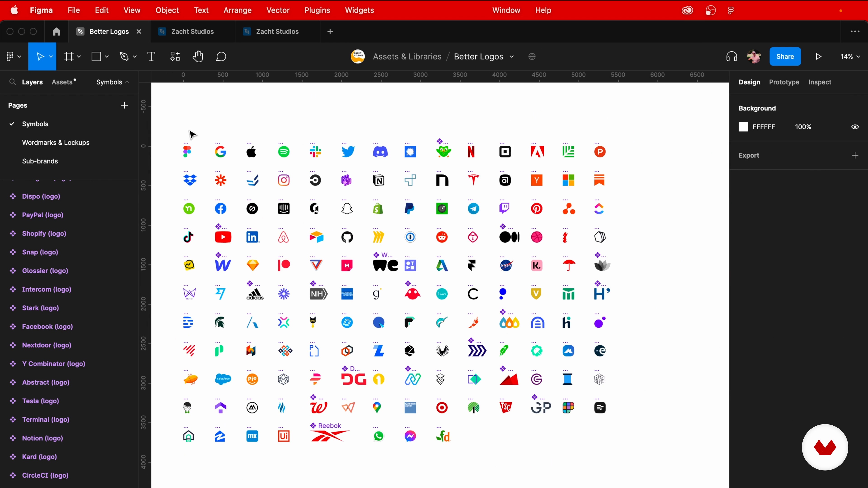Open Pen tool options dropdown arrow
The image size is (868, 488).
(135, 56)
